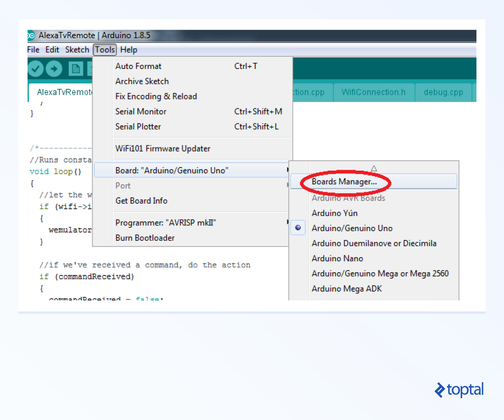504x420 pixels.
Task: Click the New sketch toolbar icon
Action: point(76,69)
